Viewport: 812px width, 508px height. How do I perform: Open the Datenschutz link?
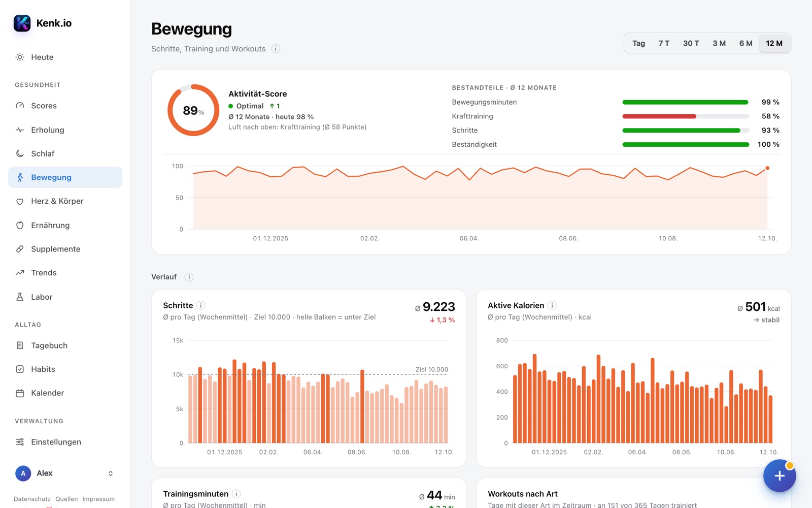point(32,499)
